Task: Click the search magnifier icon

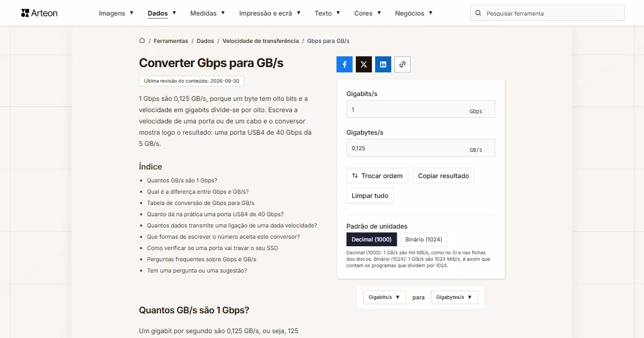Action: [479, 13]
